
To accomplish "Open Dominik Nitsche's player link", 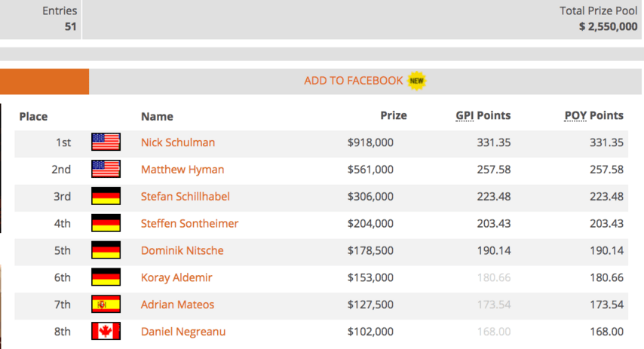I will click(x=182, y=251).
